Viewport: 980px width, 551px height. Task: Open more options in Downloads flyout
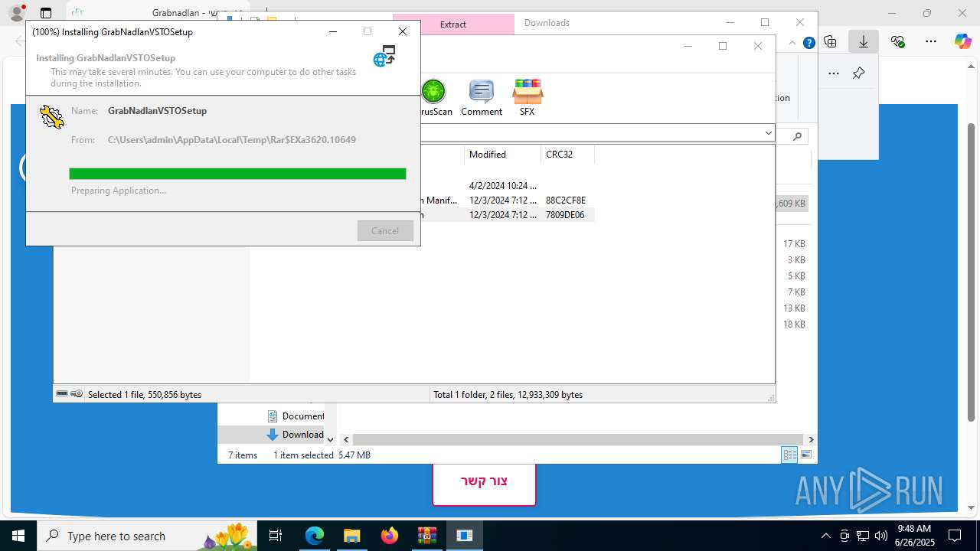click(x=834, y=73)
